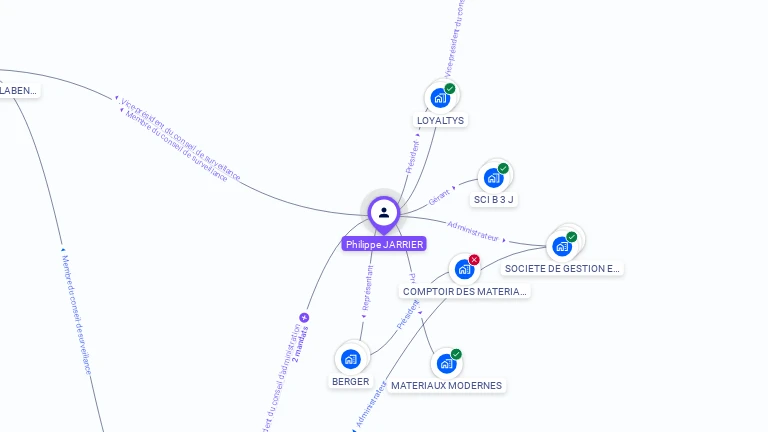Viewport: 768px width, 432px height.
Task: Open the MATERIAUX MODERNES company icon
Action: [x=446, y=364]
